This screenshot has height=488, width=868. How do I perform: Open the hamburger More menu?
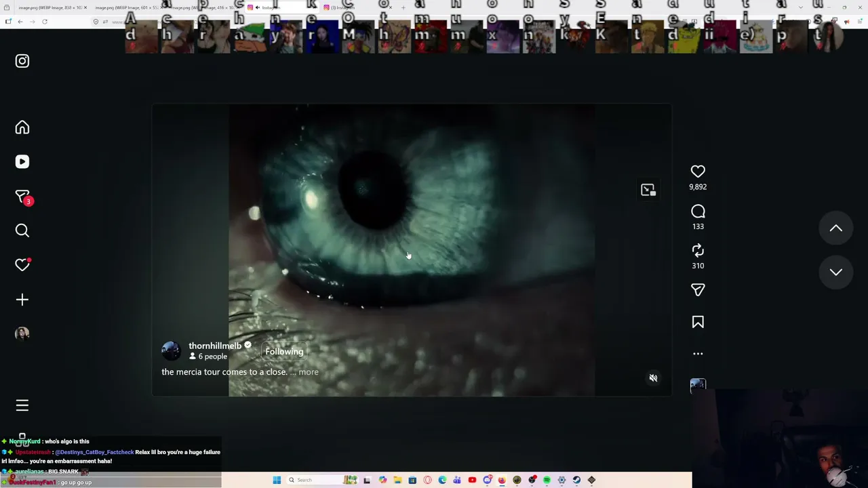pos(22,405)
